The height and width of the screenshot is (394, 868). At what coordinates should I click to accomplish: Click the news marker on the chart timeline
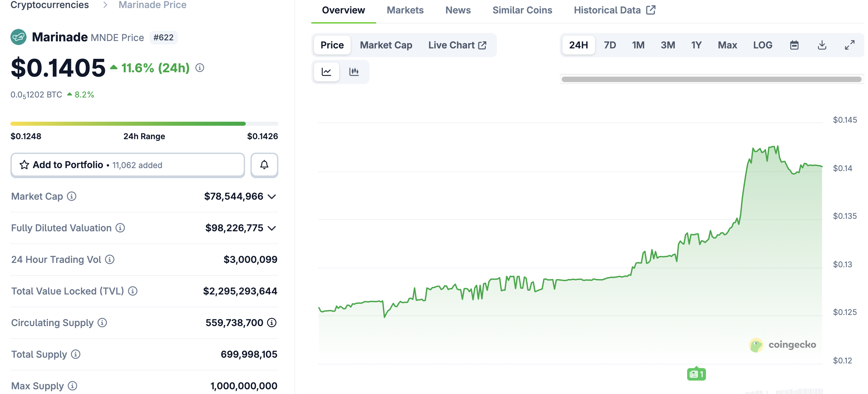pos(696,374)
